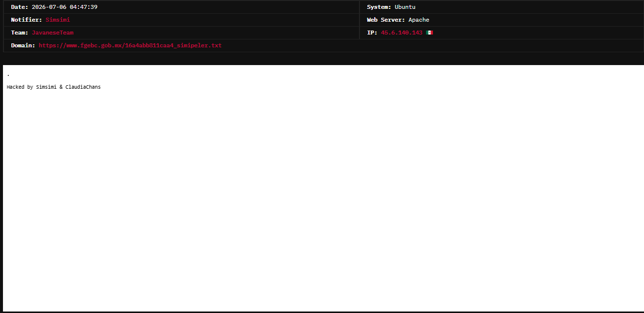This screenshot has height=313, width=644.
Task: Click the "Hacked by Simsimi & ClaudiaChans" text
Action: 54,87
